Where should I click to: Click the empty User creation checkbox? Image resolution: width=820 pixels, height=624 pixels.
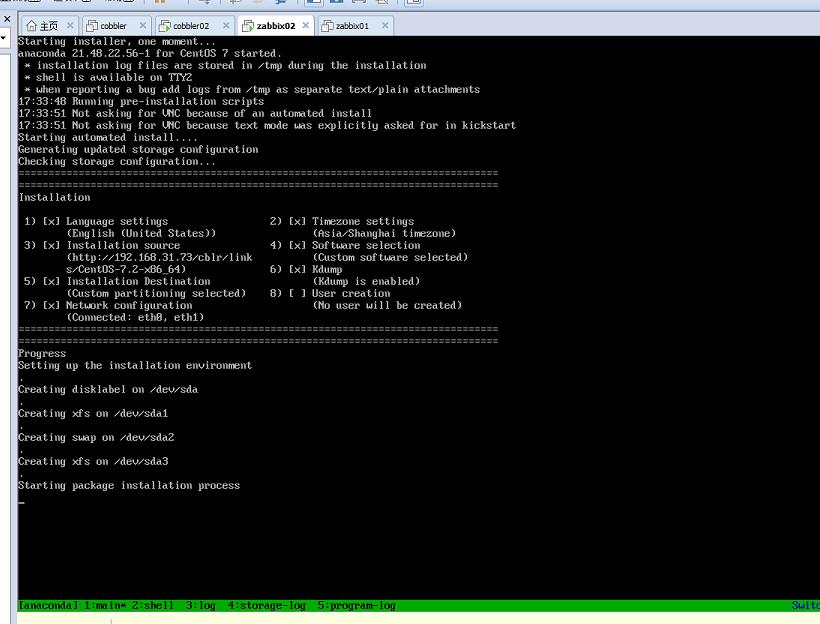(x=297, y=293)
